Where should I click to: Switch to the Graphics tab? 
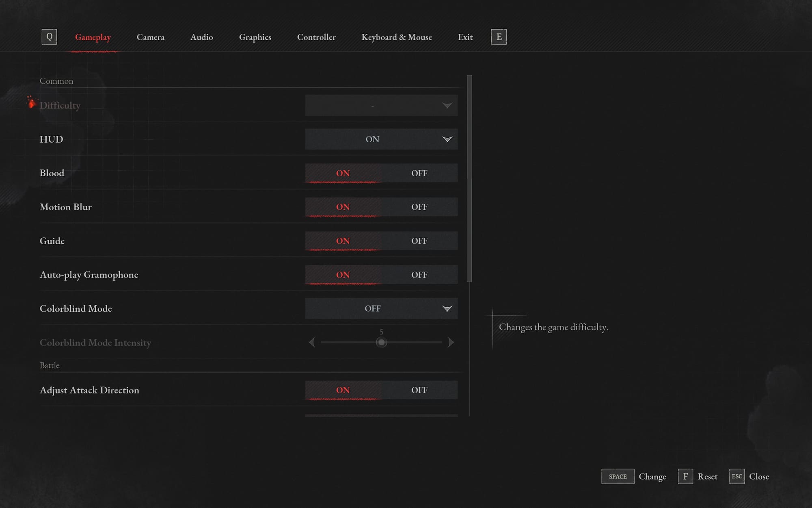pos(255,37)
